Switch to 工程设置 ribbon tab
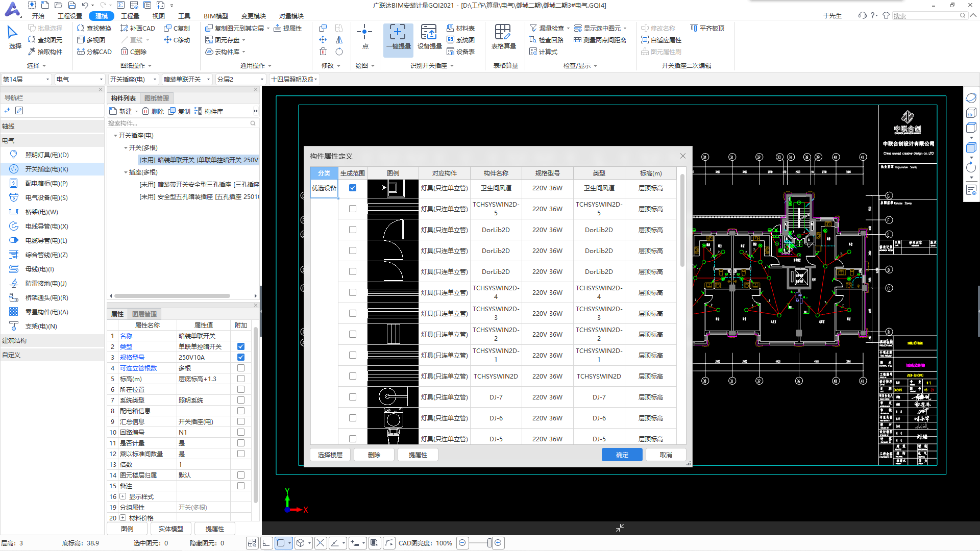Image resolution: width=980 pixels, height=551 pixels. click(x=70, y=16)
